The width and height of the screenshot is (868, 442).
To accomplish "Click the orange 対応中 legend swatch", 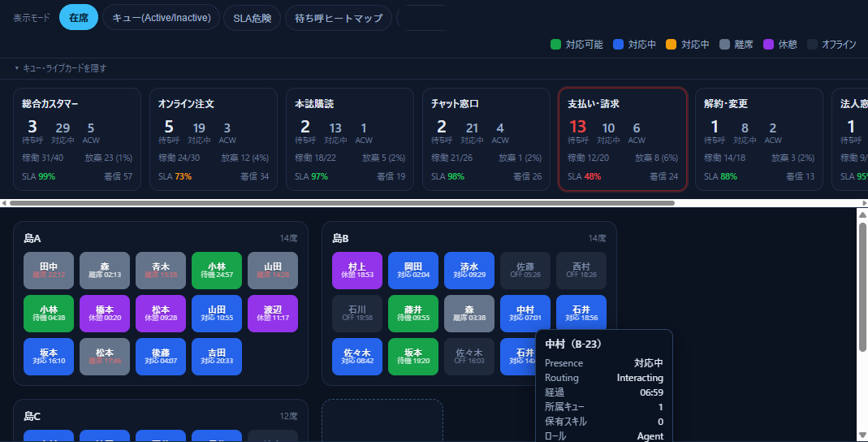I will [671, 45].
